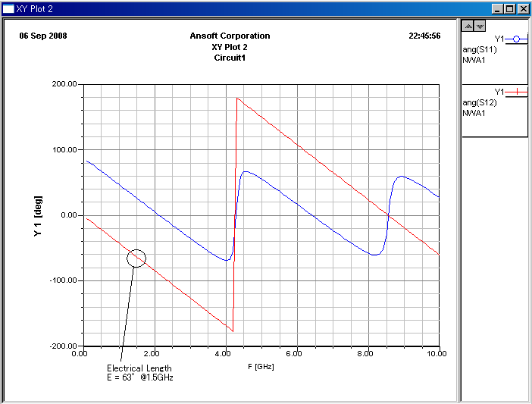This screenshot has height=404, width=532.
Task: Click the XY Plot 2 window icon
Action: (8, 9)
